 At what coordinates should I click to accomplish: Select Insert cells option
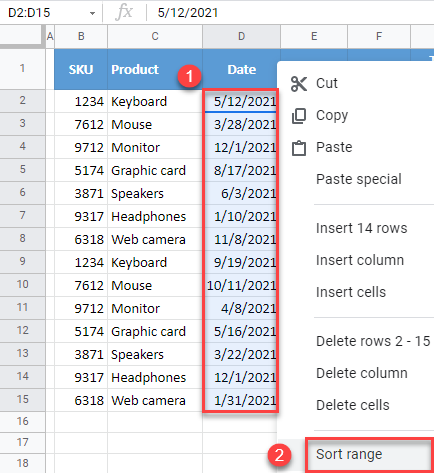pos(351,292)
